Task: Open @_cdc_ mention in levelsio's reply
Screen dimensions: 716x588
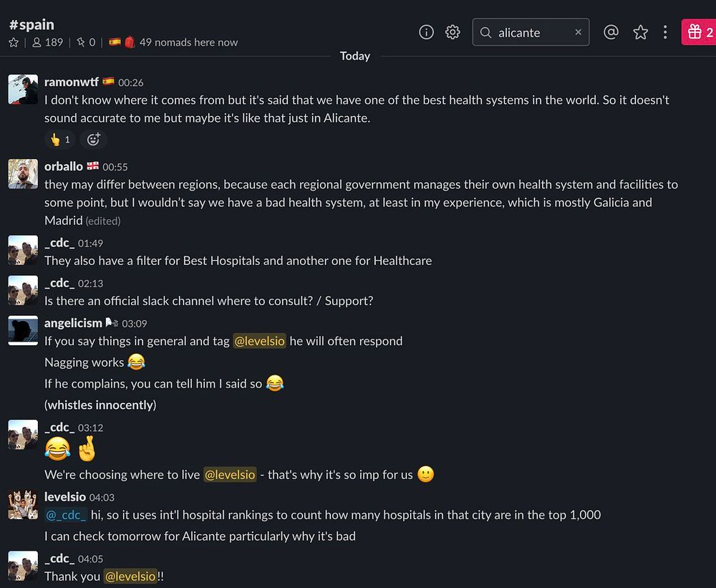Action: [x=66, y=515]
